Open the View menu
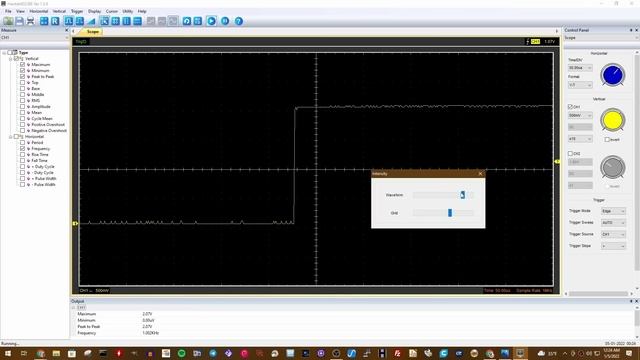 20,11
